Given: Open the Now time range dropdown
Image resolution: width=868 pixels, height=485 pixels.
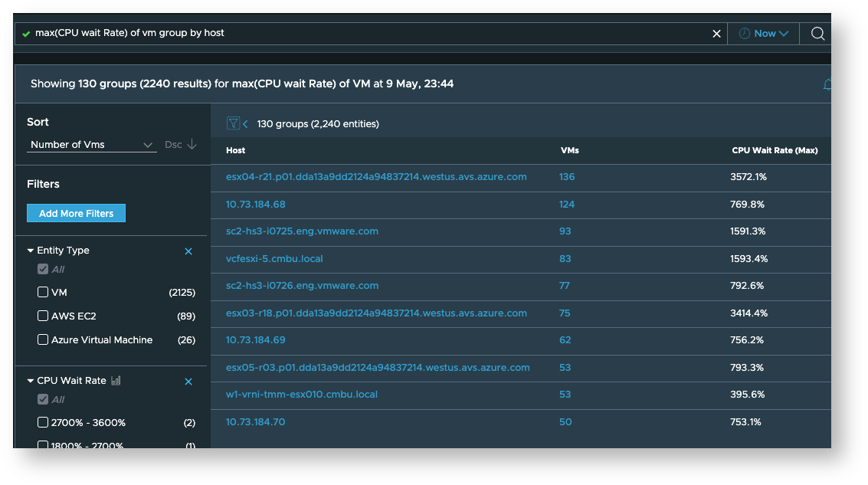Looking at the screenshot, I should 763,34.
